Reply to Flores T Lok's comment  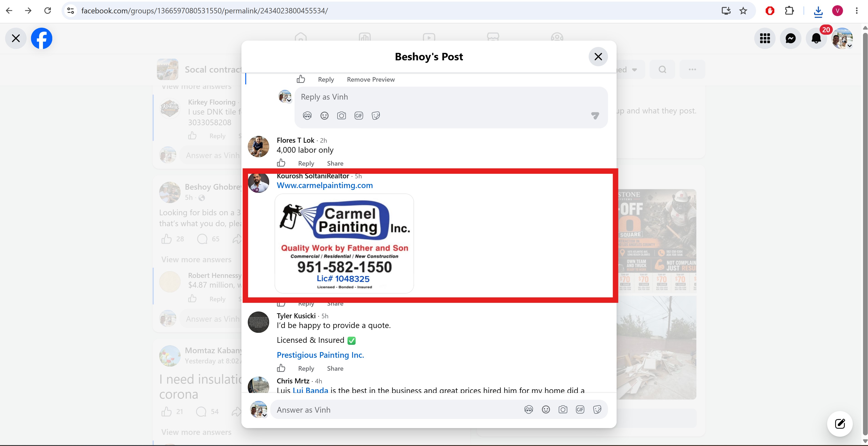point(306,163)
